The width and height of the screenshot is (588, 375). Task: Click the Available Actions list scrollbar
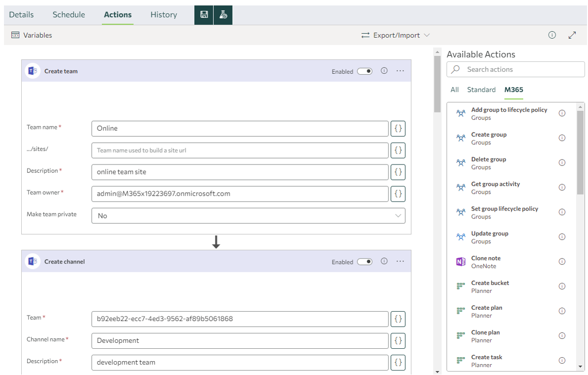pyautogui.click(x=581, y=153)
